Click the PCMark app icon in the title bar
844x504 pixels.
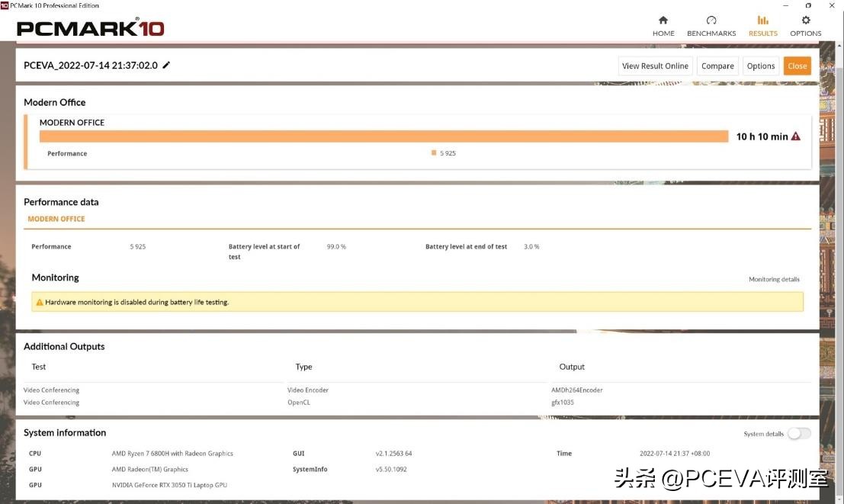pyautogui.click(x=5, y=5)
